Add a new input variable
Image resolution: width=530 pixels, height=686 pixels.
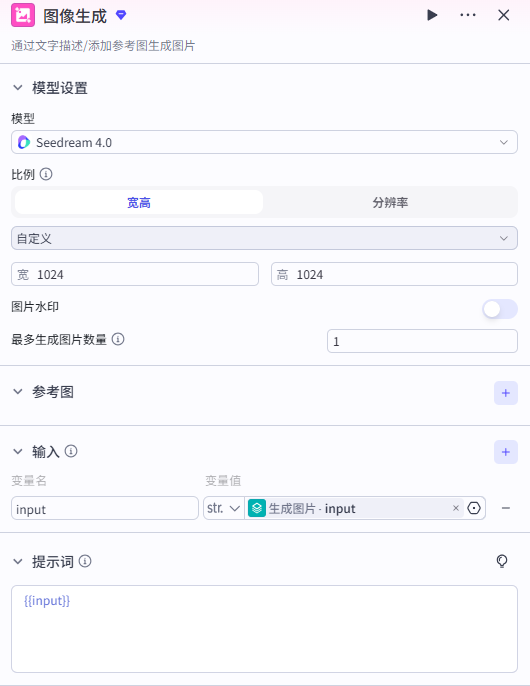click(x=505, y=452)
